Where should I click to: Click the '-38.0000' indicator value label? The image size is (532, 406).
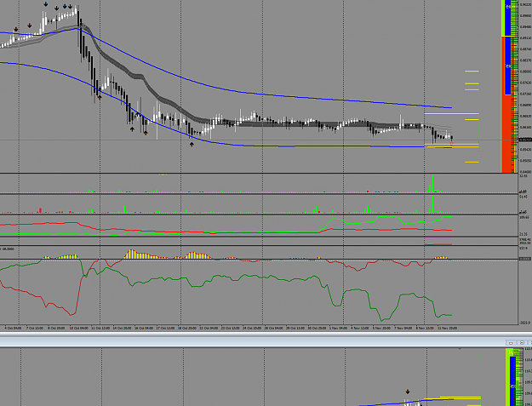click(x=8, y=249)
